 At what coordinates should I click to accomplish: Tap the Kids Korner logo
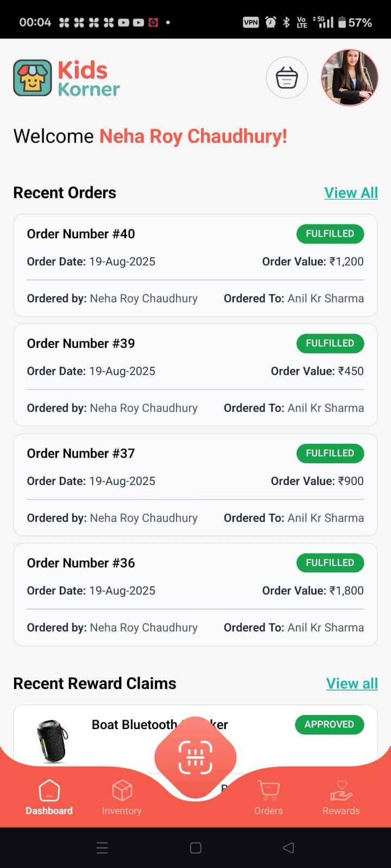(66, 78)
